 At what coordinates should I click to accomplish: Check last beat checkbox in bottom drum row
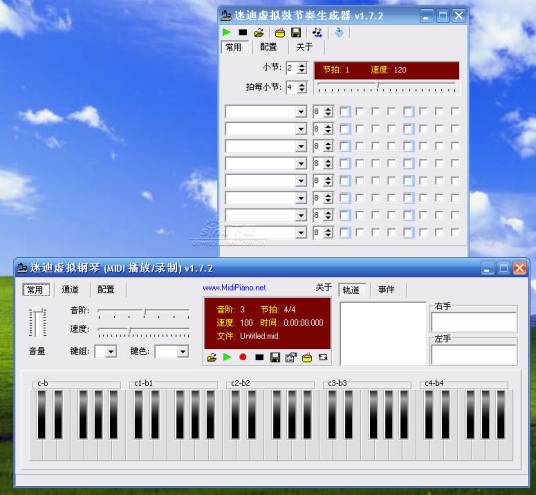pos(455,232)
